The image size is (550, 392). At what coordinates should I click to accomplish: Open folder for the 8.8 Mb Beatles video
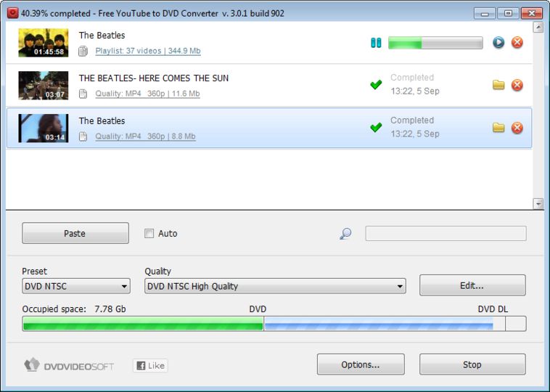(x=498, y=128)
